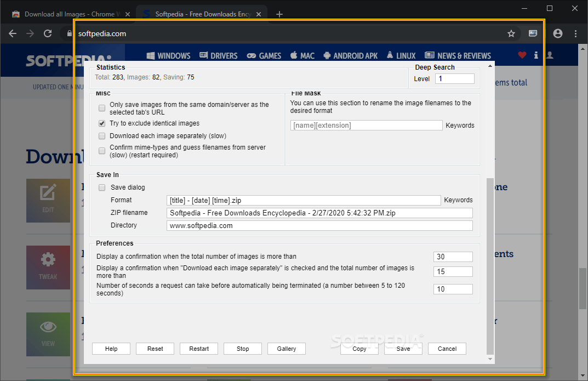
Task: Enable only save images from same domain
Action: (101, 109)
